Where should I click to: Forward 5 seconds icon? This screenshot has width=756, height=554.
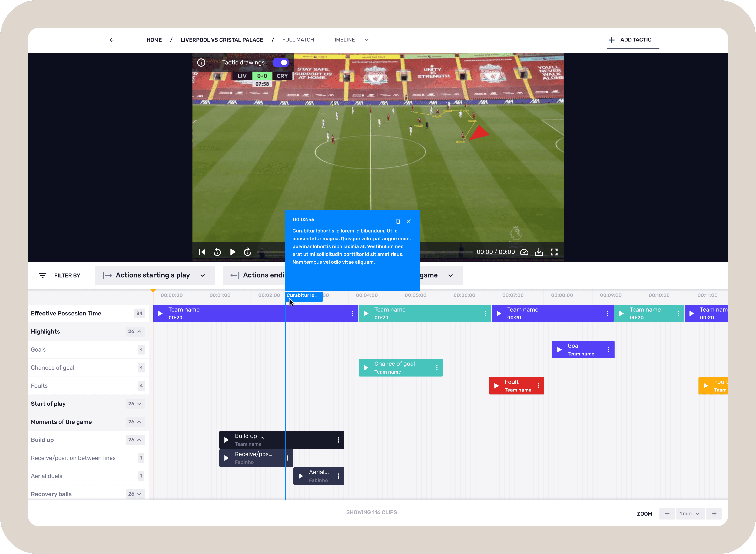pos(247,252)
